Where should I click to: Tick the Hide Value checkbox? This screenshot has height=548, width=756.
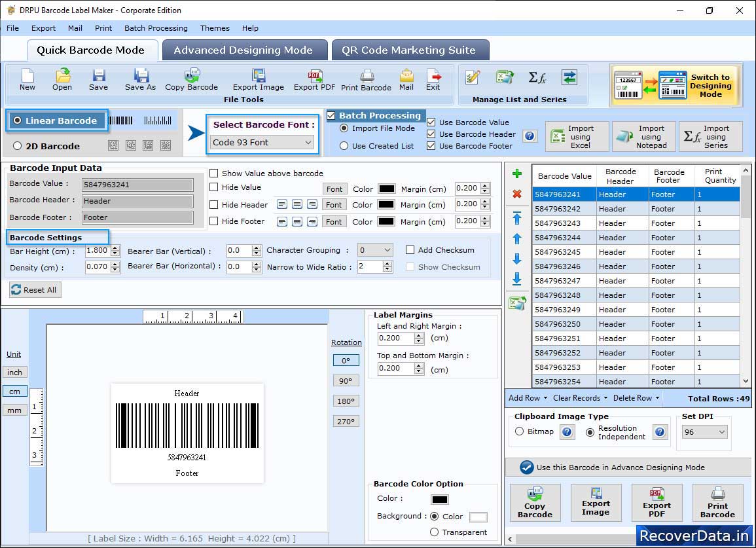click(213, 187)
